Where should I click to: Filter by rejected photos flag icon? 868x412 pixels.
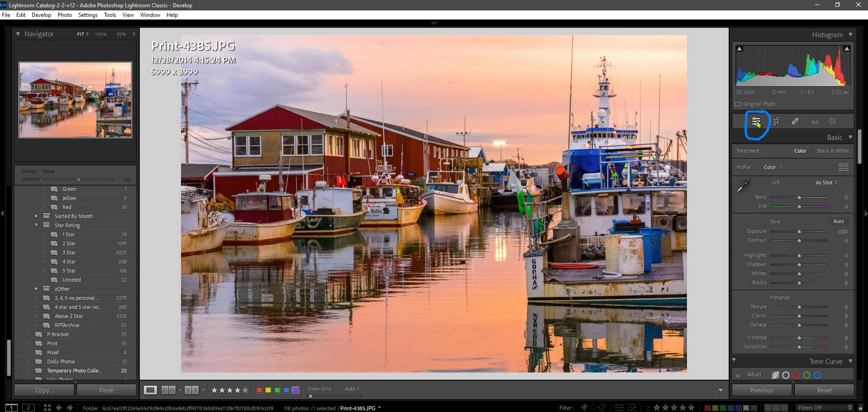point(601,407)
